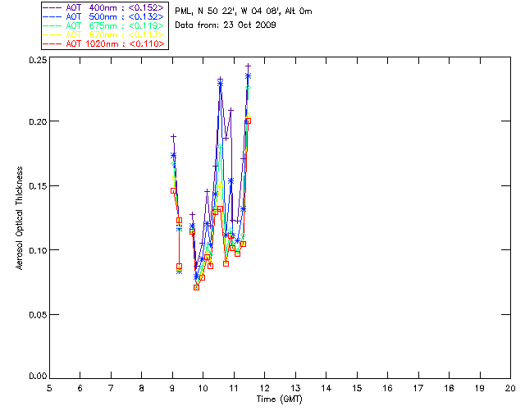Click the red dashed line sample in legend
This screenshot has width=525, height=420.
click(52, 43)
